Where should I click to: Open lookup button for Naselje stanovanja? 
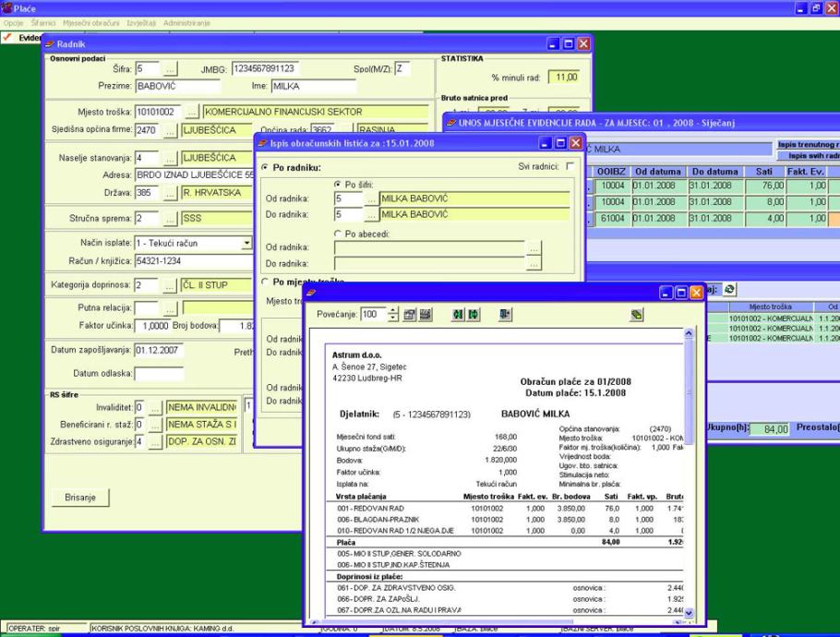point(170,158)
